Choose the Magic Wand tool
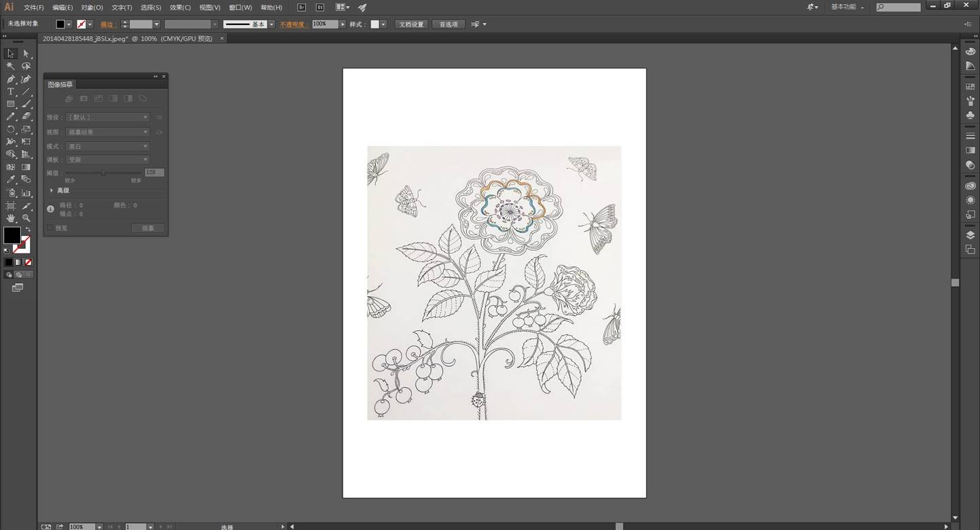Image resolution: width=980 pixels, height=530 pixels. coord(11,67)
